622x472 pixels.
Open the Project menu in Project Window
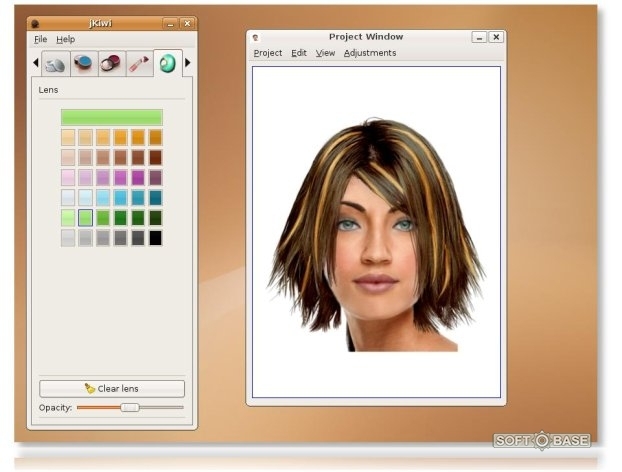268,53
